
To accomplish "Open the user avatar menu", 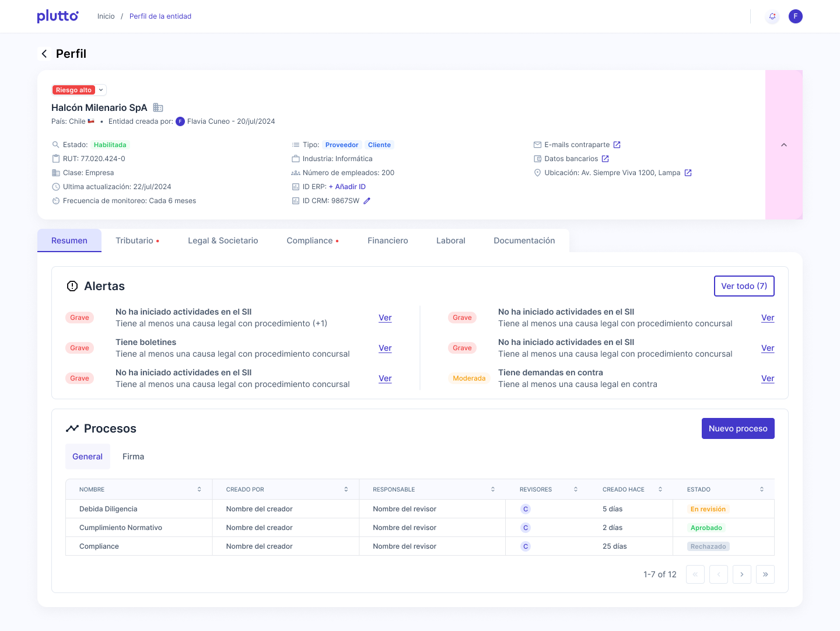I will click(x=795, y=16).
